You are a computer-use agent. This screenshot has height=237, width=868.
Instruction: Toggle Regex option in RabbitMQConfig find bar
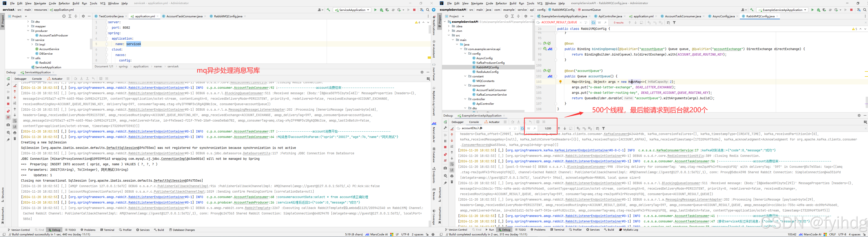(605, 23)
